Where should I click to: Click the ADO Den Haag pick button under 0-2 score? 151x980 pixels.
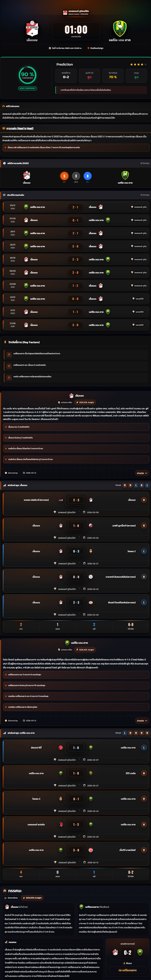(x=127, y=970)
